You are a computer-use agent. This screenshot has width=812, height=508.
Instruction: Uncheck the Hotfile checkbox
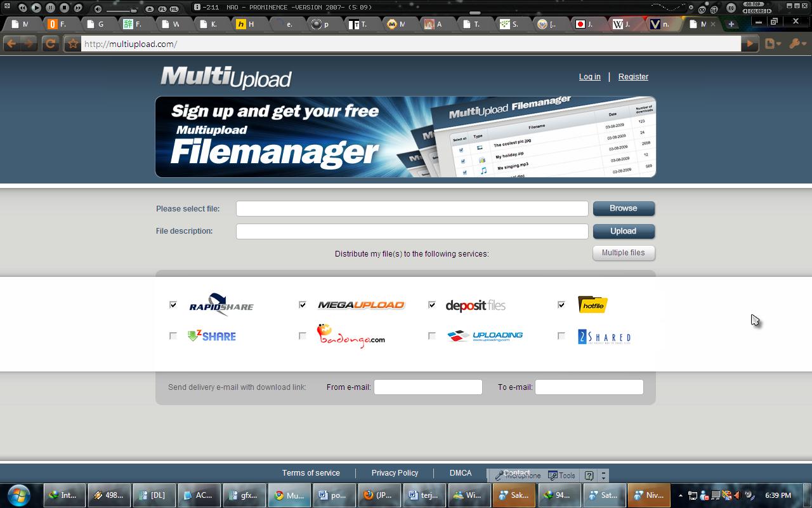tap(561, 305)
